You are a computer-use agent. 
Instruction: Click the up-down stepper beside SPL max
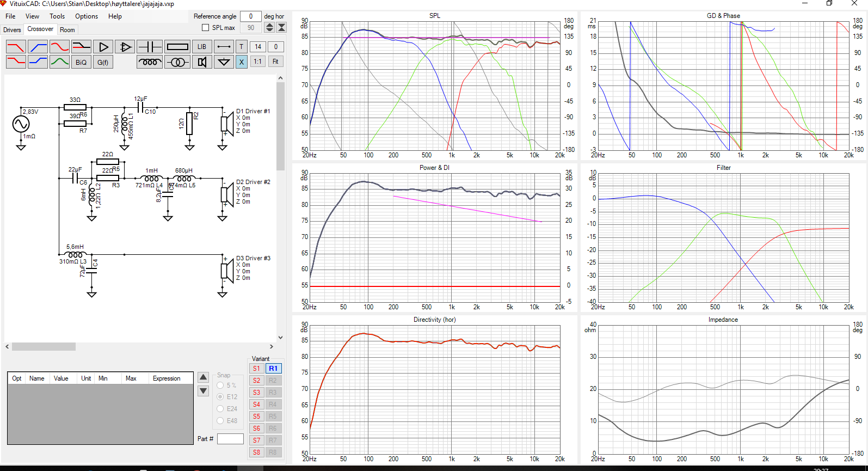click(269, 27)
